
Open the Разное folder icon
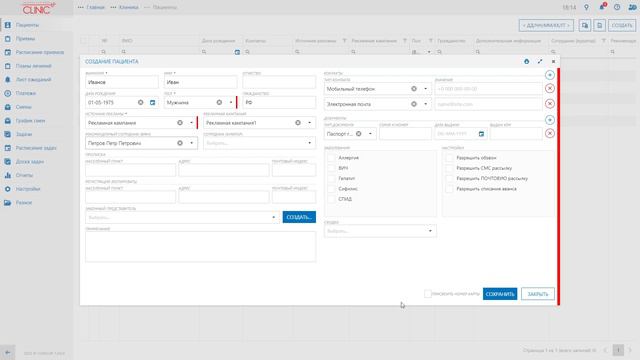(7, 202)
